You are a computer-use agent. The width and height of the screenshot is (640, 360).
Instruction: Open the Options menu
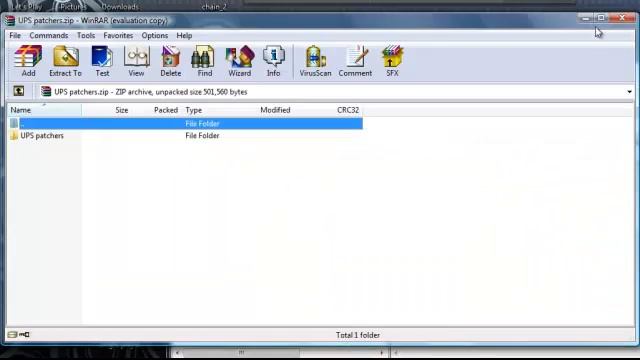point(155,36)
